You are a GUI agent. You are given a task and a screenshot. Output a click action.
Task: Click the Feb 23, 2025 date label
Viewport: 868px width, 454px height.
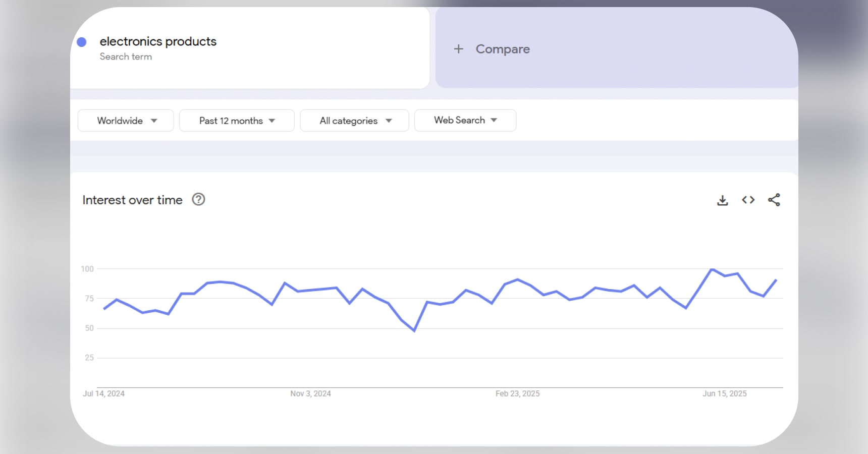[517, 393]
